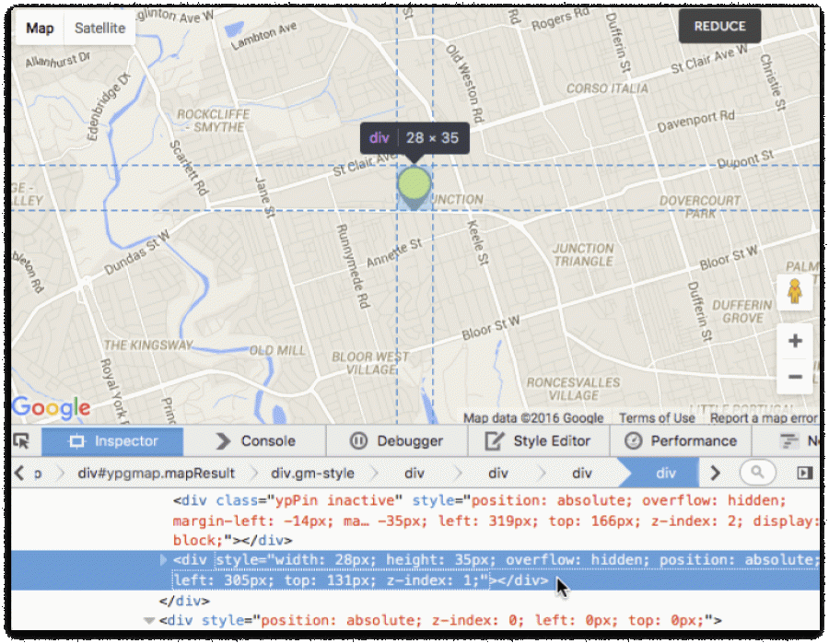Select the div.gm-style breadcrumb
This screenshot has height=644, width=829.
312,473
